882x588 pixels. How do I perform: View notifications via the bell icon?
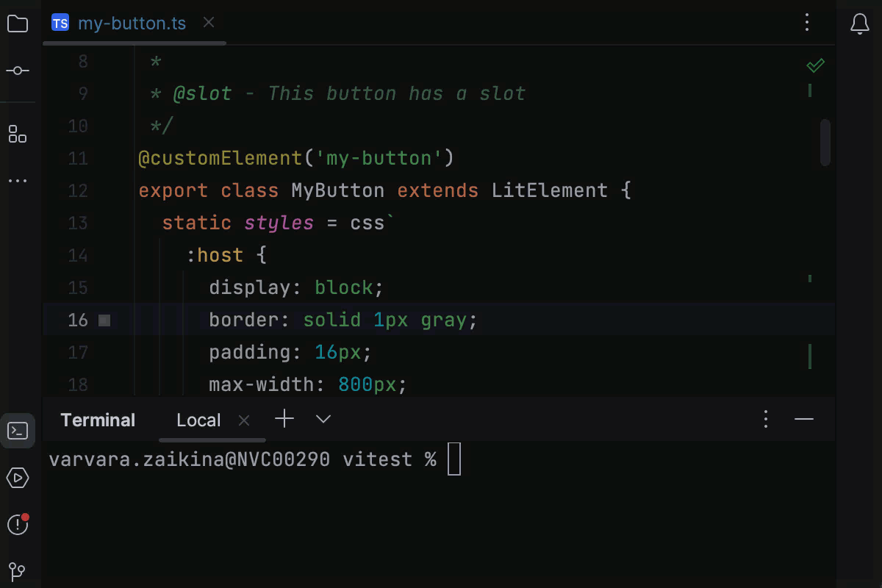click(860, 23)
